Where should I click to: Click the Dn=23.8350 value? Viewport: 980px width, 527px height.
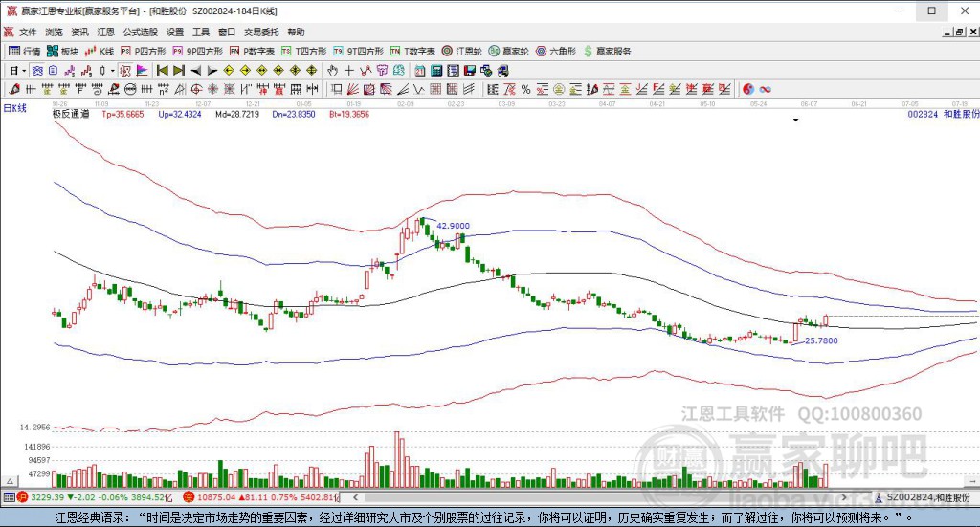coord(294,114)
